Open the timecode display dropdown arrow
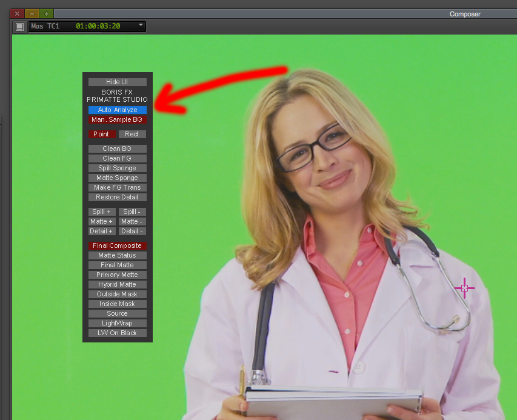Image resolution: width=517 pixels, height=420 pixels. click(x=141, y=26)
